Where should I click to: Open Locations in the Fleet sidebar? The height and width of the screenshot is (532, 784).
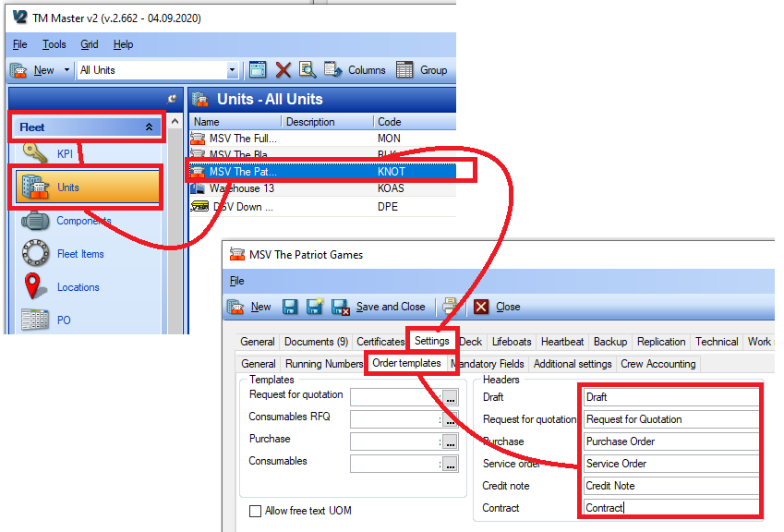click(x=78, y=287)
